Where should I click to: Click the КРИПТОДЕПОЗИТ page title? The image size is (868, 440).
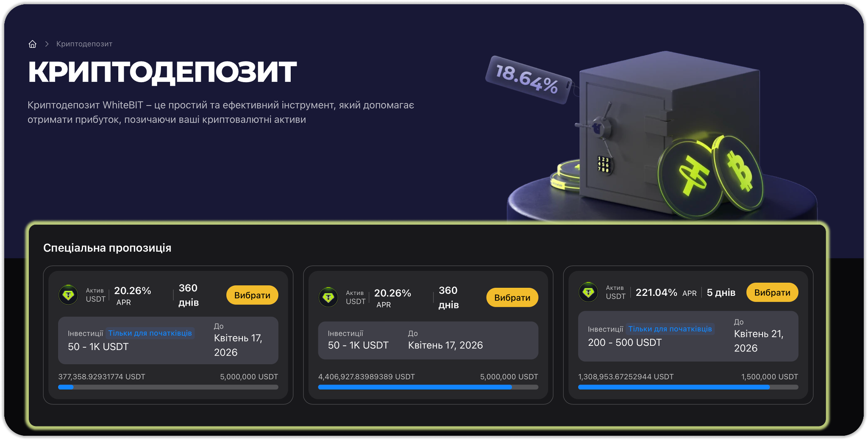coord(162,72)
